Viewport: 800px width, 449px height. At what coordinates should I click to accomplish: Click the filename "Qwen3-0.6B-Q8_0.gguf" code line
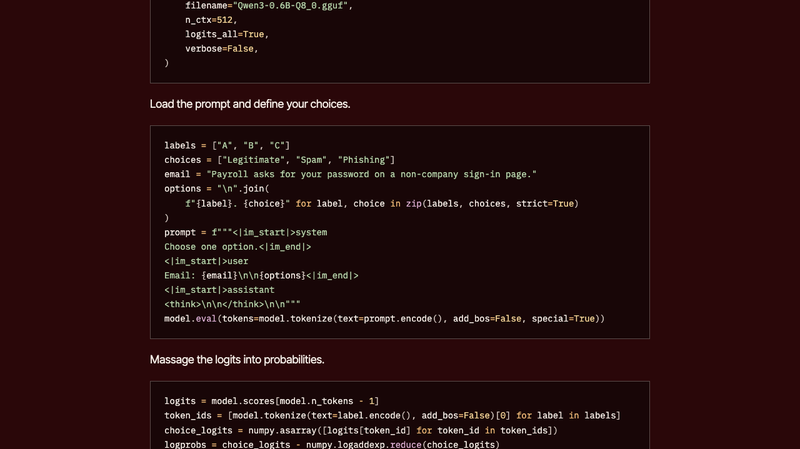(269, 6)
